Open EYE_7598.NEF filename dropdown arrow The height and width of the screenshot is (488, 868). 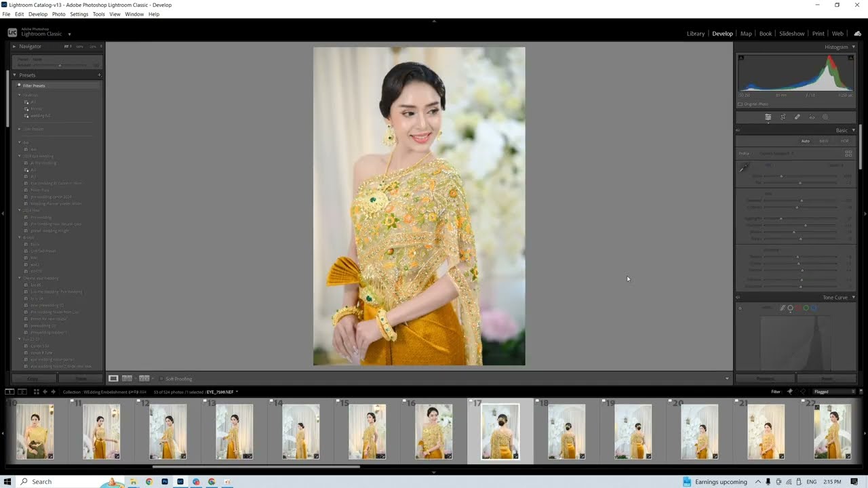pos(237,392)
